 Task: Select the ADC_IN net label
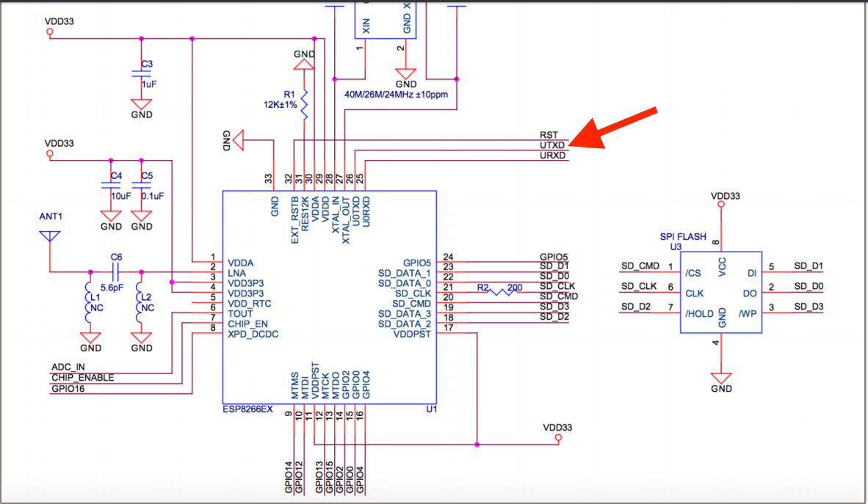68,368
